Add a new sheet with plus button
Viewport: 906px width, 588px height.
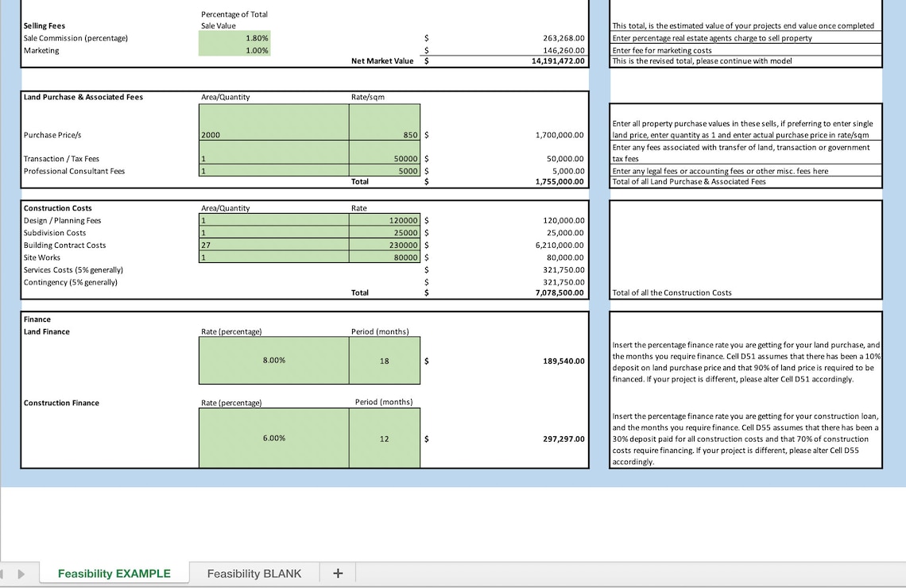(338, 574)
